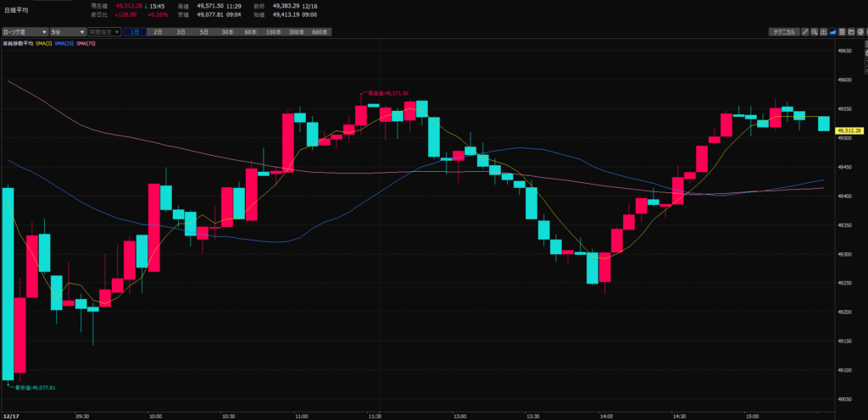Click the open folder icon
868x420 pixels.
(x=852, y=31)
